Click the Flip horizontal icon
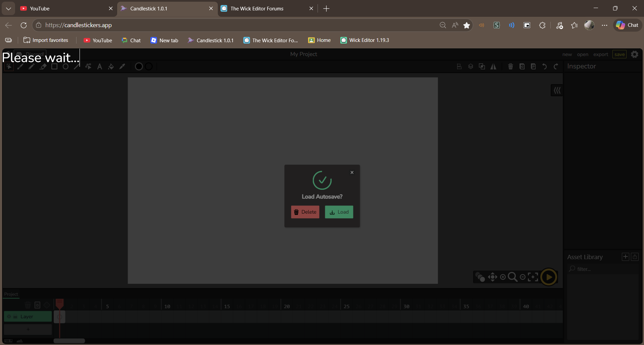Viewport: 644px width, 345px height. tap(493, 66)
